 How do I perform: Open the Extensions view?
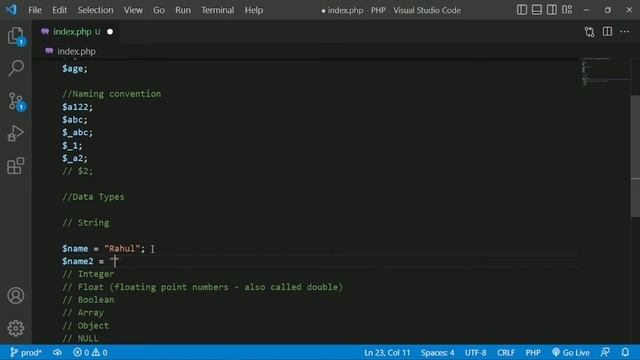tap(16, 166)
